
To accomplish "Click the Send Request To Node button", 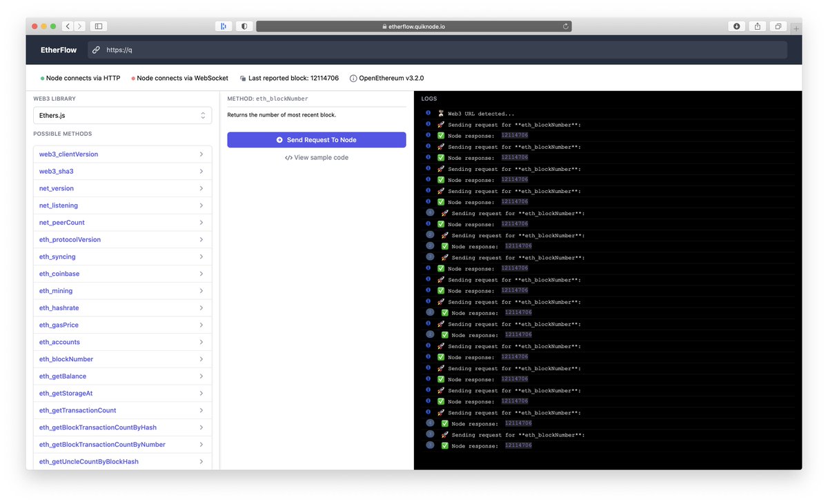I will click(x=316, y=140).
